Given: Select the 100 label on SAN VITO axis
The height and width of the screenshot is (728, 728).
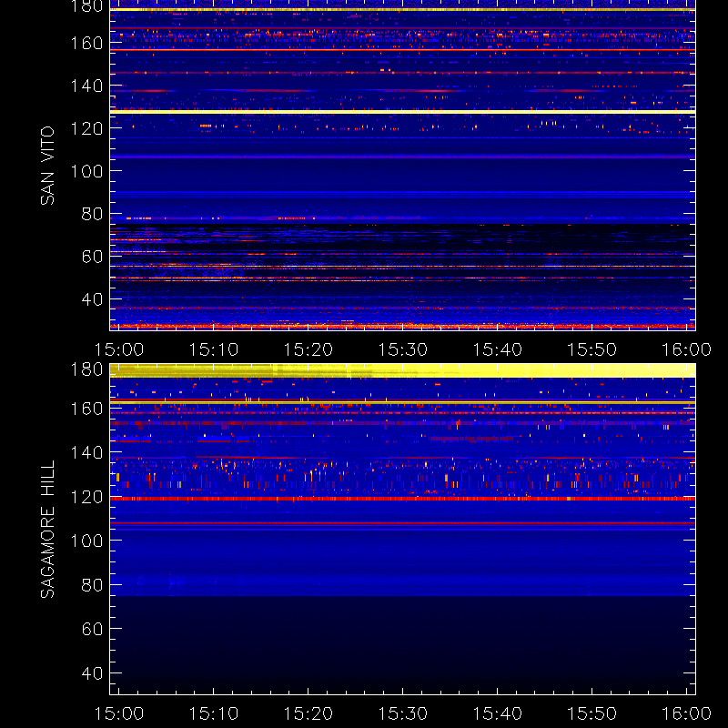Looking at the screenshot, I should click(x=86, y=171).
